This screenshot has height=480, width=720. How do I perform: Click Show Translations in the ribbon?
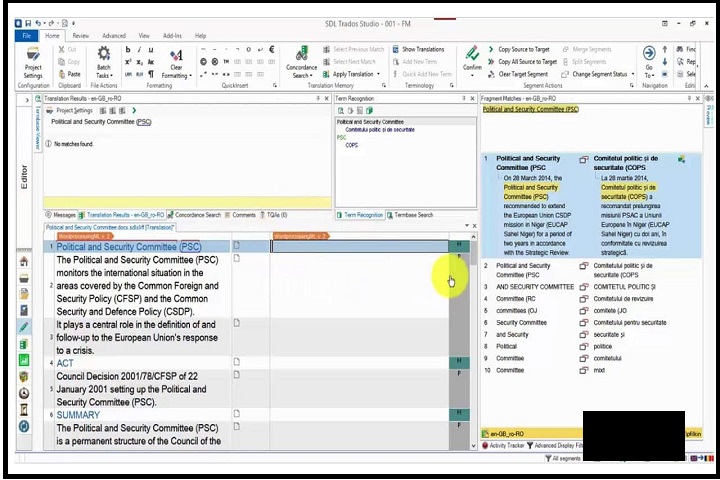[x=422, y=49]
